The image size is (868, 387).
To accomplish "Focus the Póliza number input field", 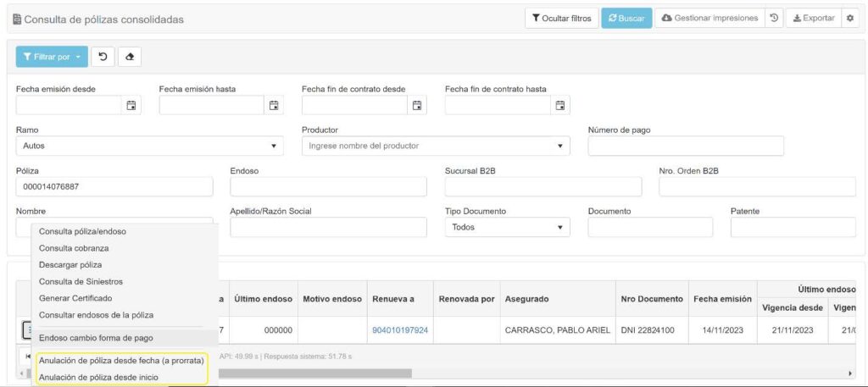I will click(x=114, y=187).
